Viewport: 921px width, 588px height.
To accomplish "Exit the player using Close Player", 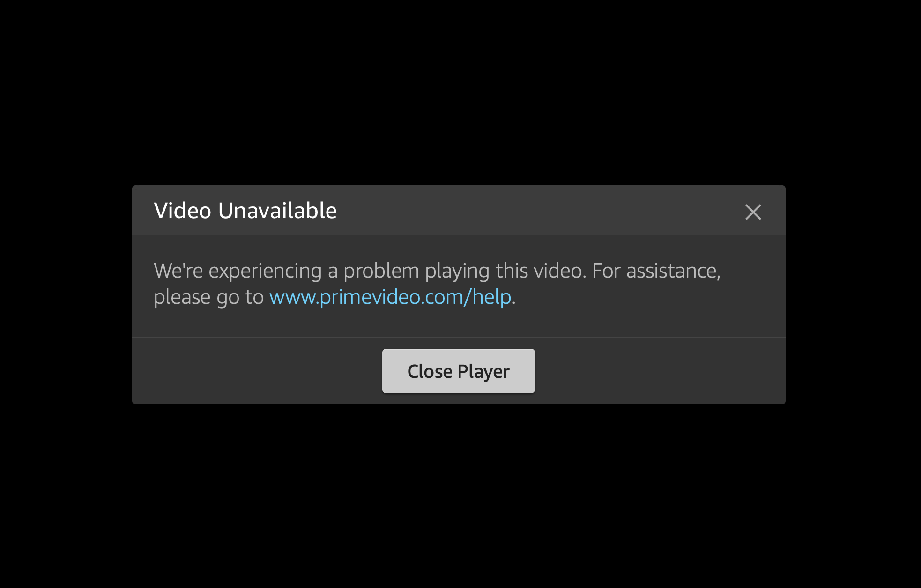I will click(458, 371).
